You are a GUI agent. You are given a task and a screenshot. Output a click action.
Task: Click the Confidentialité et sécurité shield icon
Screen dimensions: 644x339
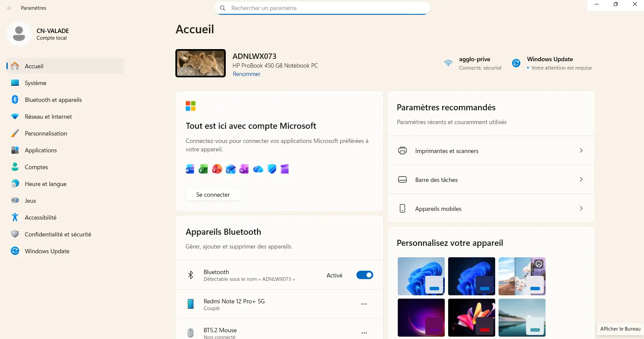click(x=15, y=234)
